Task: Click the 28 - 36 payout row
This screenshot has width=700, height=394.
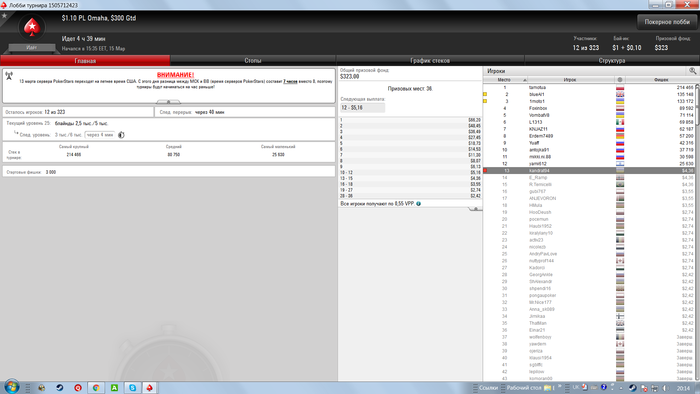Action: [410, 196]
